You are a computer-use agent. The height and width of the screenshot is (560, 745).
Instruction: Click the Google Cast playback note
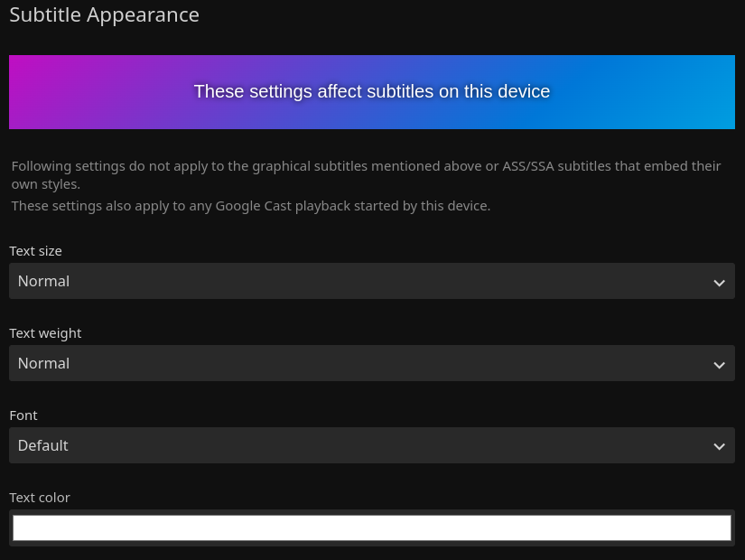tap(250, 206)
